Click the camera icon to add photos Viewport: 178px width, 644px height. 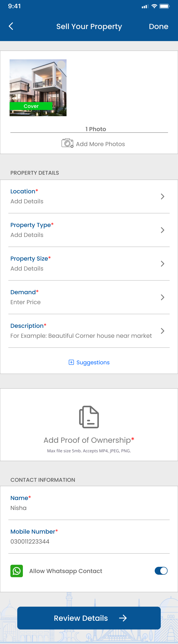(67, 143)
